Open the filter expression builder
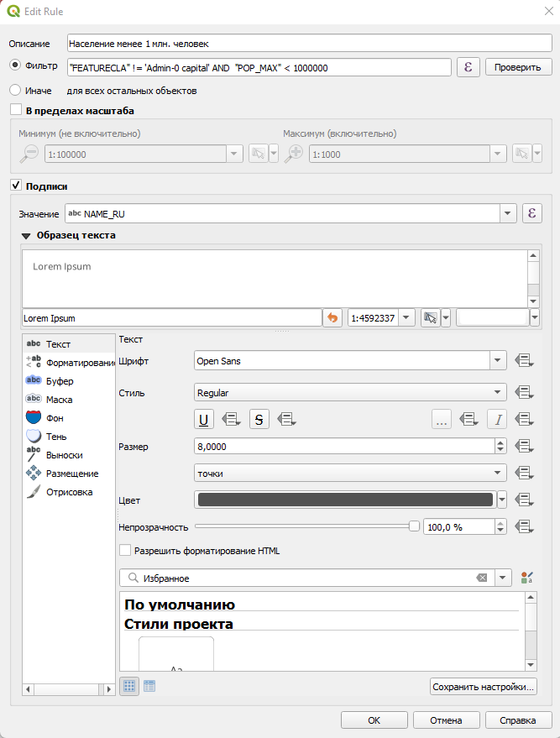This screenshot has width=560, height=738. (x=468, y=67)
